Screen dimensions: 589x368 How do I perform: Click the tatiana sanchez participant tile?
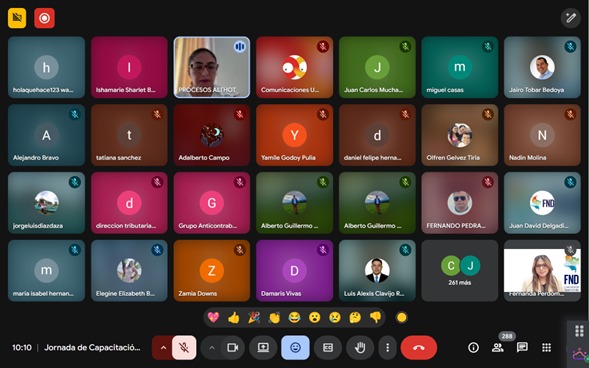[x=129, y=135]
